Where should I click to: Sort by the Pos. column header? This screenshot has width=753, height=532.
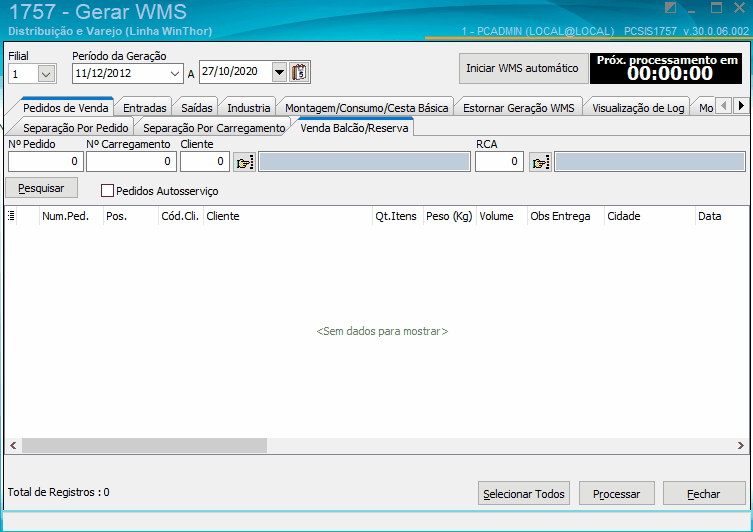tap(131, 216)
